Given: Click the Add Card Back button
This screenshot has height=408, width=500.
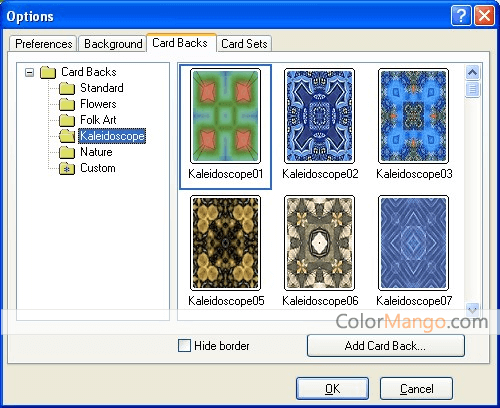Looking at the screenshot, I should (386, 346).
